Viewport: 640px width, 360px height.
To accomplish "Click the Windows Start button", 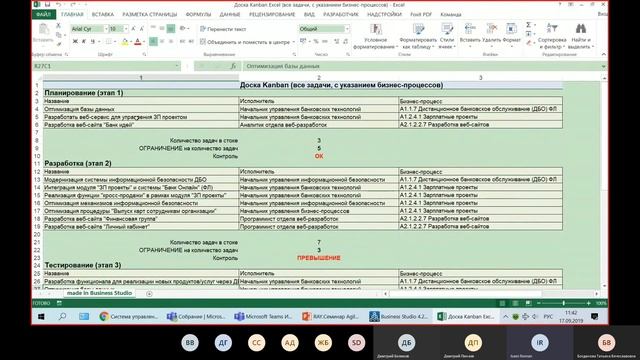I will [x=41, y=316].
